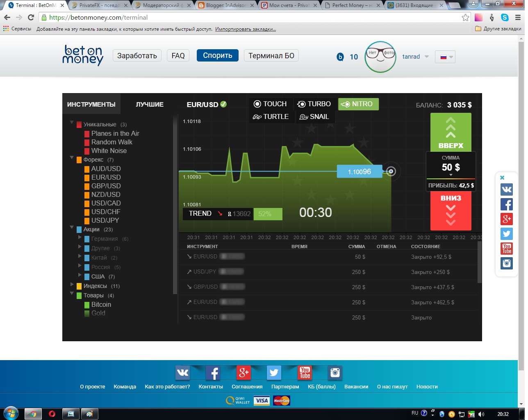Viewport: 528px width, 420px height.
Task: Click the VK icon in floating share sidebar
Action: click(507, 189)
